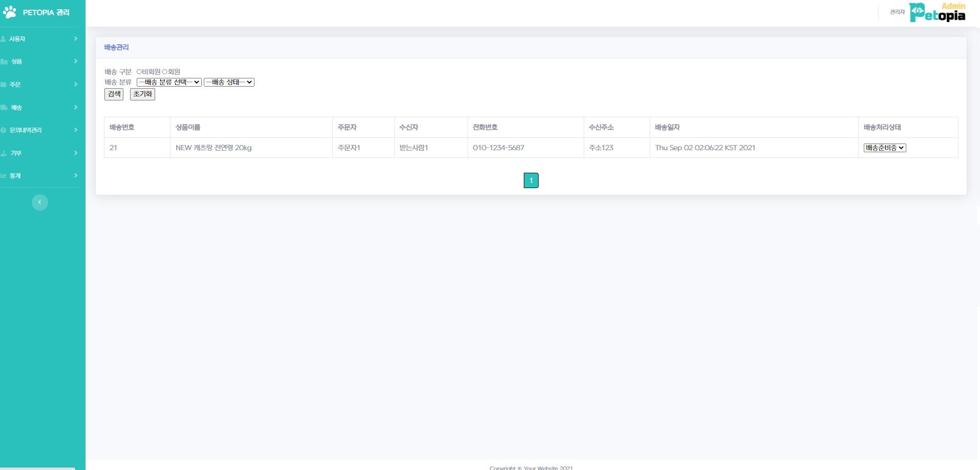Select the 비회원 radio button
This screenshot has height=470, width=980.
point(139,72)
